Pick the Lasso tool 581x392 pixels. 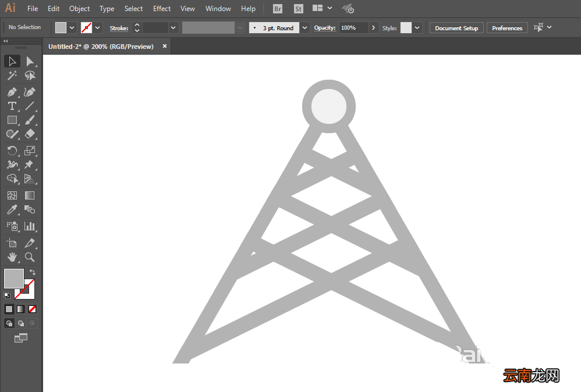click(30, 76)
